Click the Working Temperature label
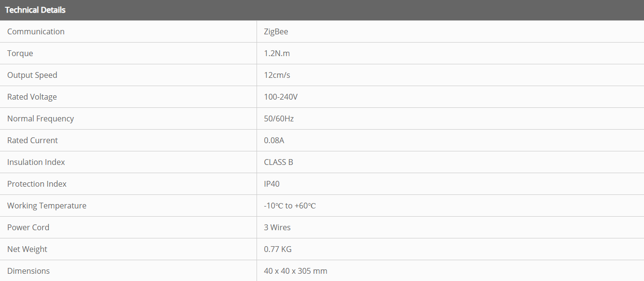This screenshot has width=644, height=281. (47, 206)
